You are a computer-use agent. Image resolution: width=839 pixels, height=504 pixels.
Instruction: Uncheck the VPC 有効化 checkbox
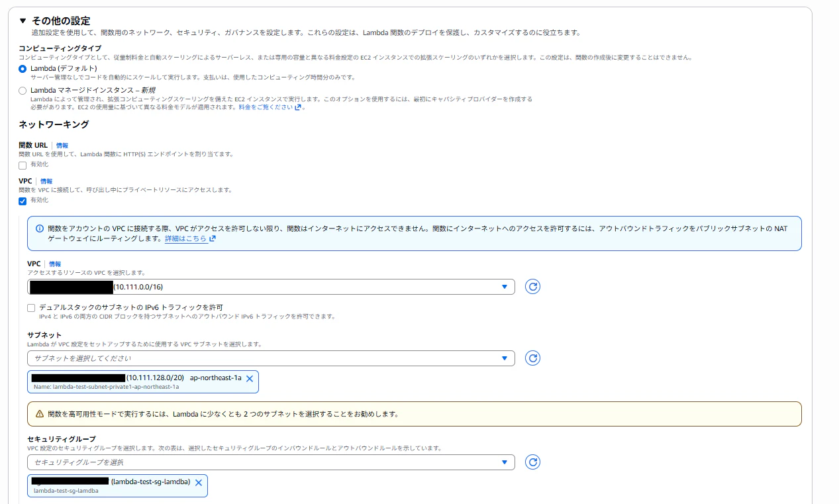click(x=23, y=201)
